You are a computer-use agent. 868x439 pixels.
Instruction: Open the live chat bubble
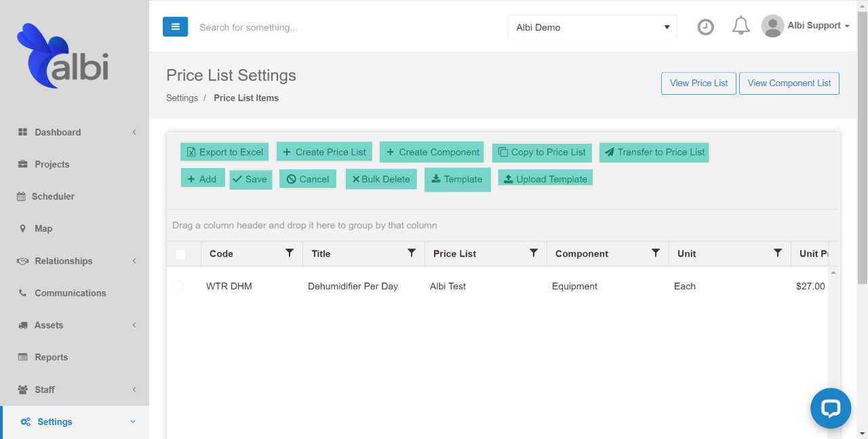(x=830, y=408)
